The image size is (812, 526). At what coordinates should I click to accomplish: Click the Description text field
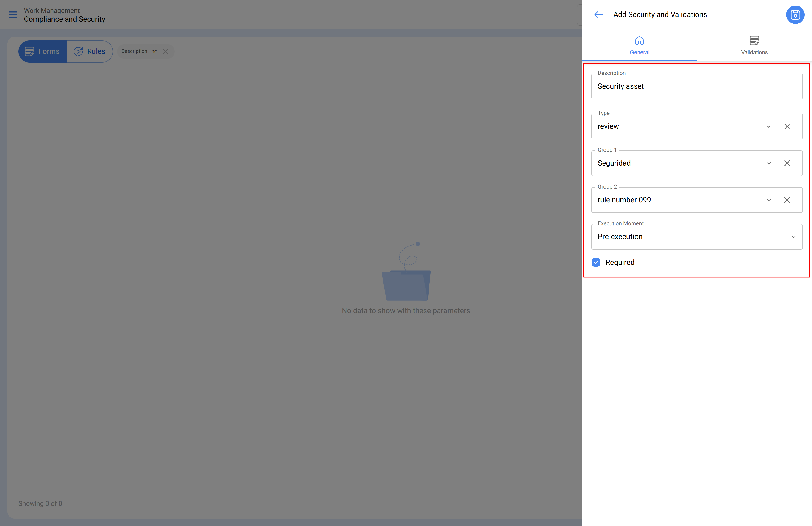(x=696, y=87)
